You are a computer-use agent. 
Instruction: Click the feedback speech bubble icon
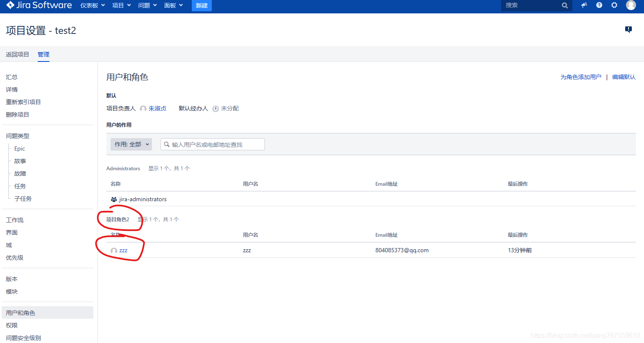pyautogui.click(x=629, y=29)
